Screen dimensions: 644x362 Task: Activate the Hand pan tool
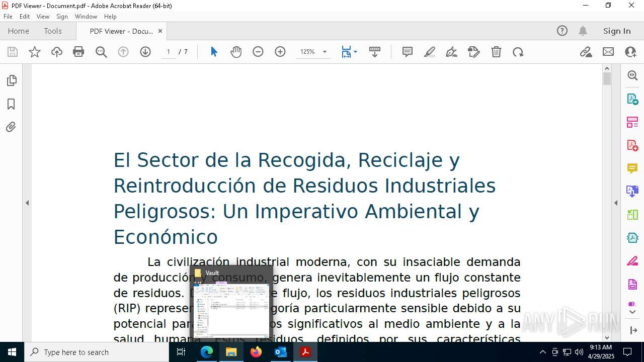coord(236,52)
